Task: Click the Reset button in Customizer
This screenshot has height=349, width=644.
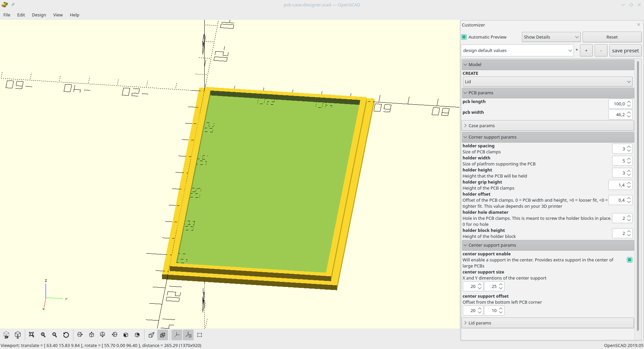Action: (x=612, y=37)
